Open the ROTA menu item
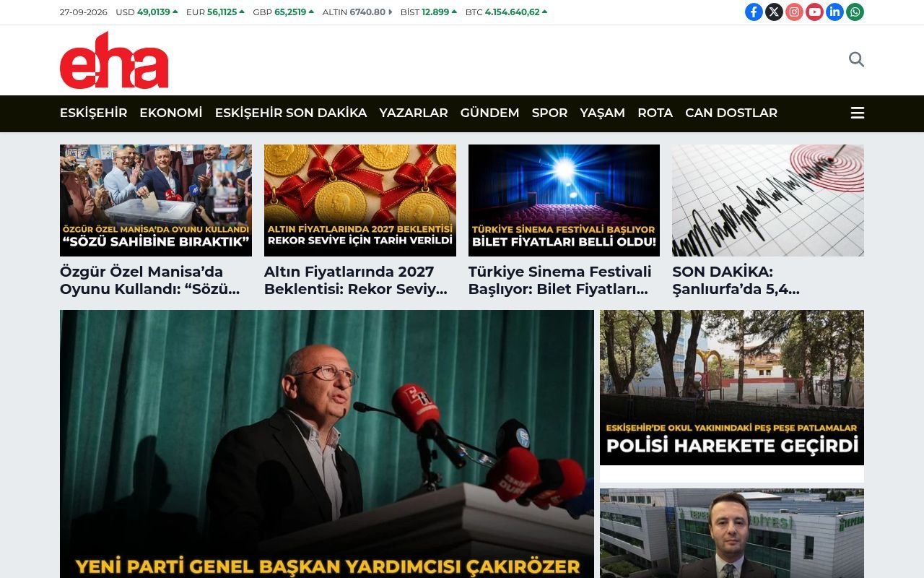This screenshot has width=924, height=578. pyautogui.click(x=655, y=113)
